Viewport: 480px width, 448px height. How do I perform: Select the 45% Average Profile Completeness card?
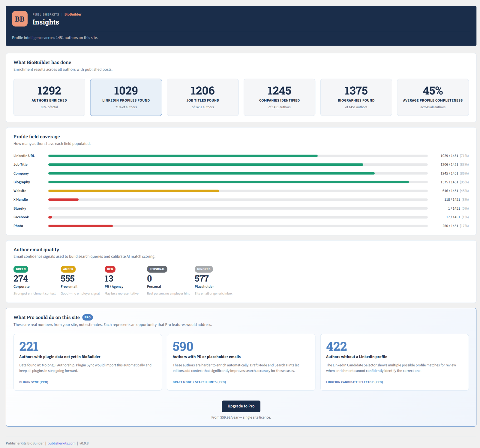(433, 97)
